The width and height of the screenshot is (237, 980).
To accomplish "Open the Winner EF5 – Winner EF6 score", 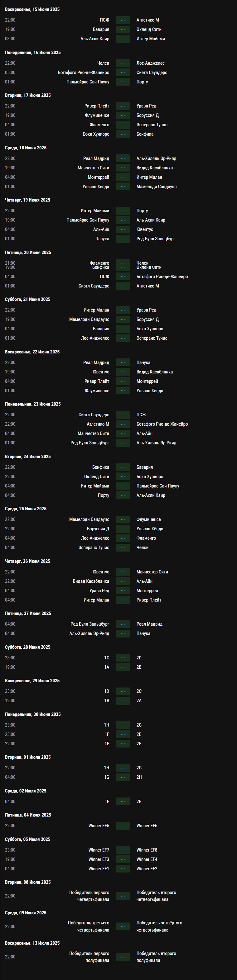I will [123, 826].
